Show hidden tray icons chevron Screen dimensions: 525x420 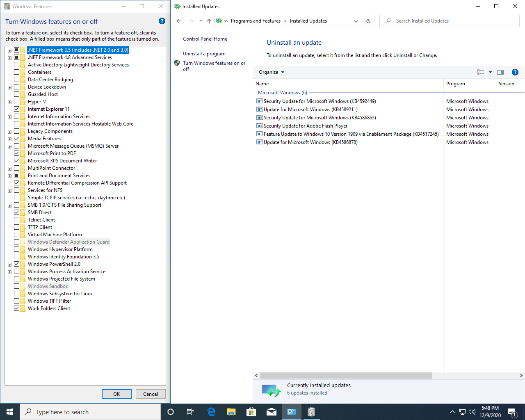[x=452, y=412]
